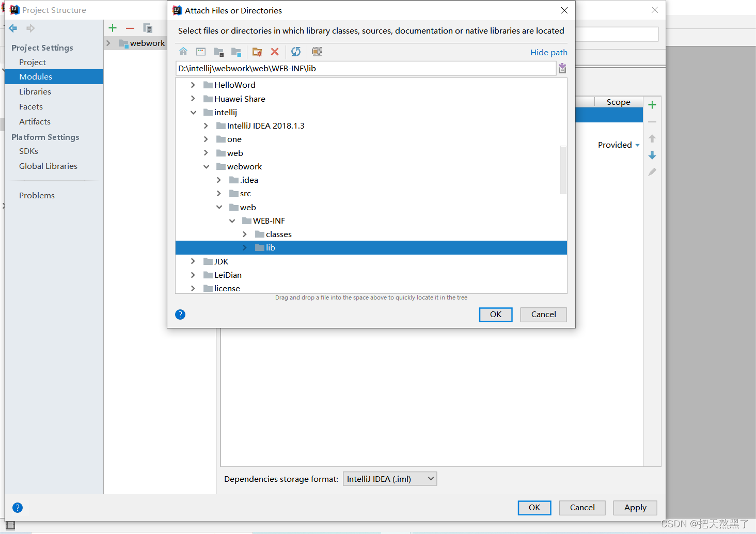Screen dimensions: 756x534
Task: Move dependency down with blue arrow
Action: click(652, 155)
